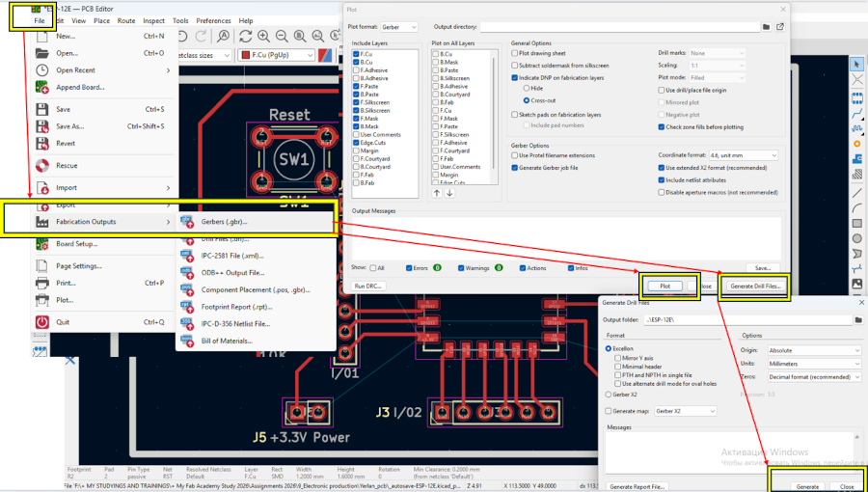Open the Units Millimeters dropdown
Screen dimensions: 868x492
815,363
